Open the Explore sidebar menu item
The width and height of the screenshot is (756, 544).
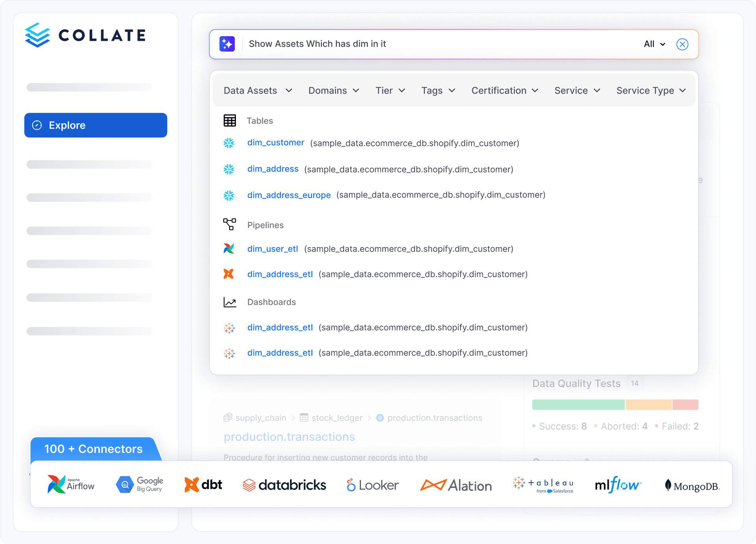(96, 125)
